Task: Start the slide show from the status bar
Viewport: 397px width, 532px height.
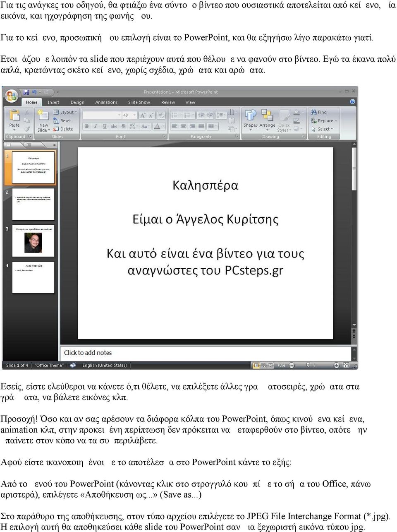Action: 270,366
